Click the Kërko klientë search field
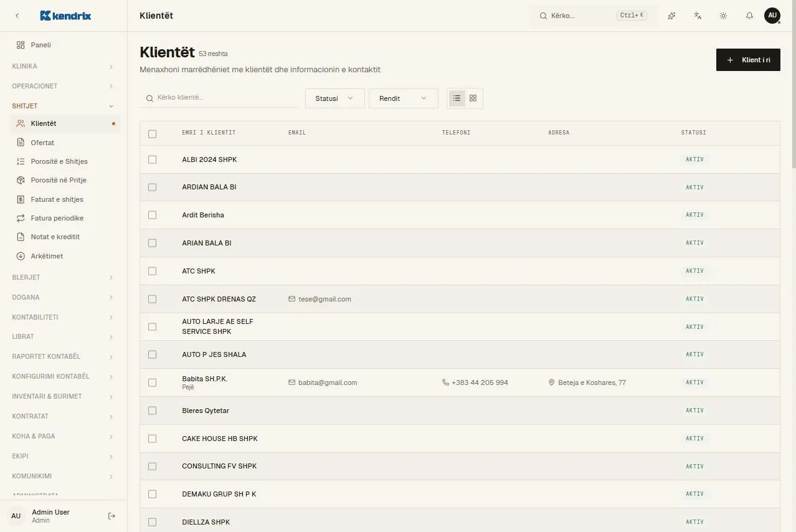The image size is (796, 532). click(x=219, y=98)
